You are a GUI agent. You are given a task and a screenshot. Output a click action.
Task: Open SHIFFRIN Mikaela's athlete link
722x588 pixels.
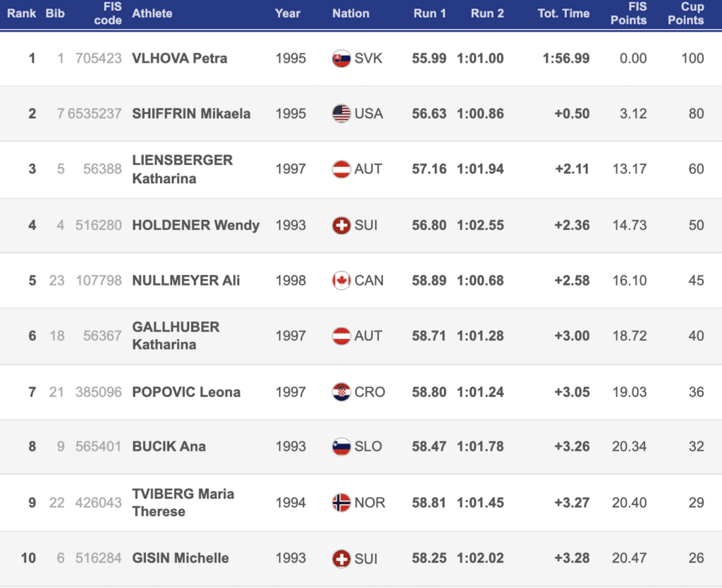(x=191, y=114)
